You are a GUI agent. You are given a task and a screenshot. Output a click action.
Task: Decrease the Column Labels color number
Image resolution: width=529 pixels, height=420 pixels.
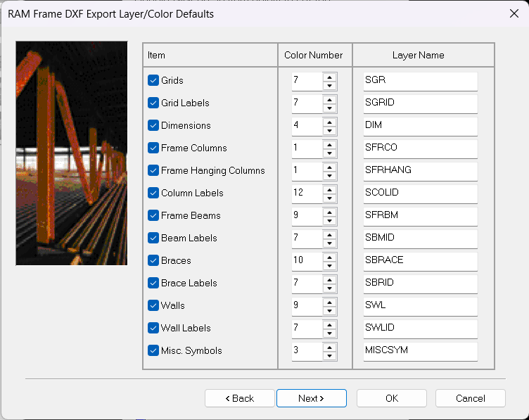329,198
